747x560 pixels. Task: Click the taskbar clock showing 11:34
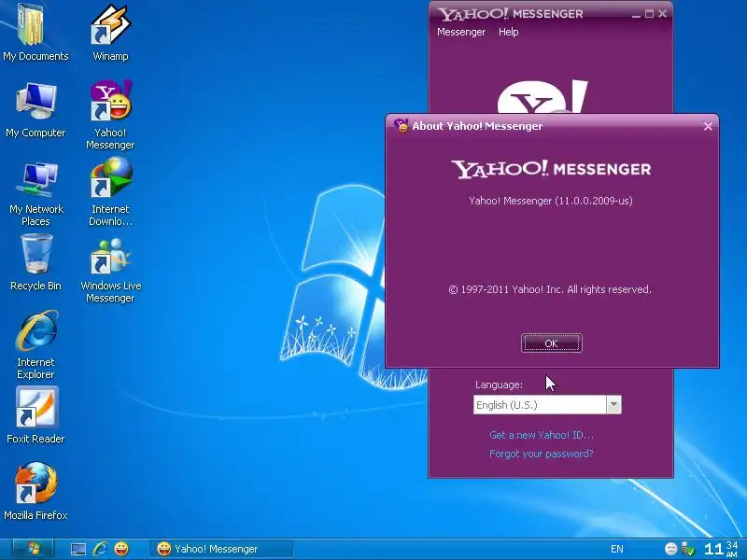(x=721, y=549)
